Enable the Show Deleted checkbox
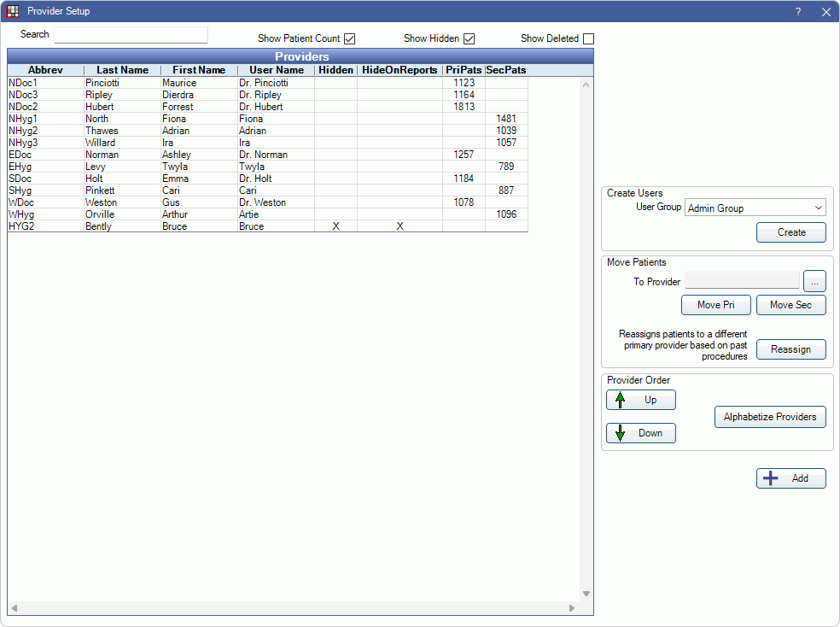840x627 pixels. 588,38
